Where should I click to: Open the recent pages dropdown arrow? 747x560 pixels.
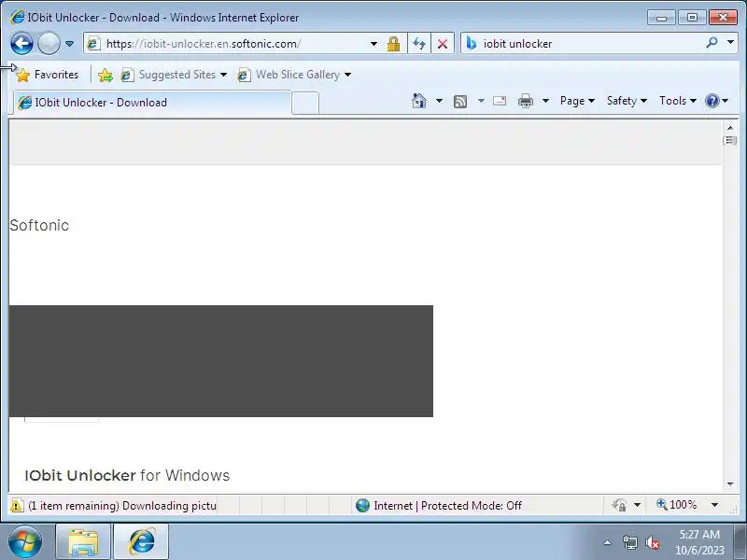click(x=69, y=44)
